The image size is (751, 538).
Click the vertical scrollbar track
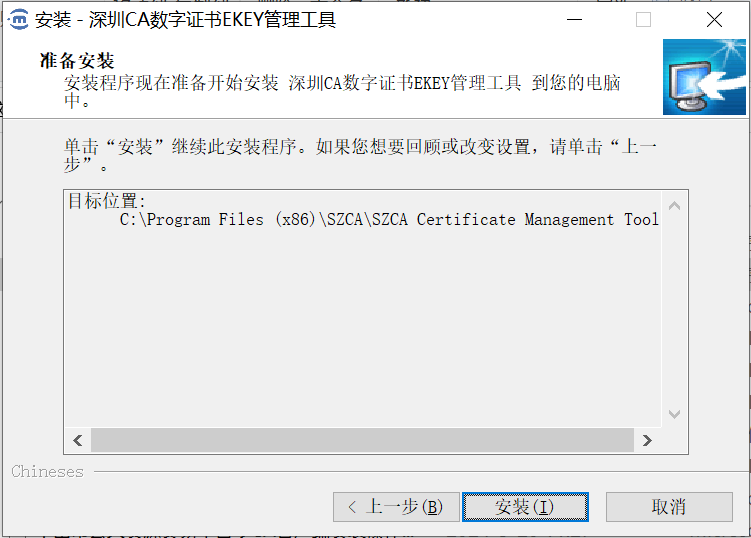pyautogui.click(x=674, y=310)
